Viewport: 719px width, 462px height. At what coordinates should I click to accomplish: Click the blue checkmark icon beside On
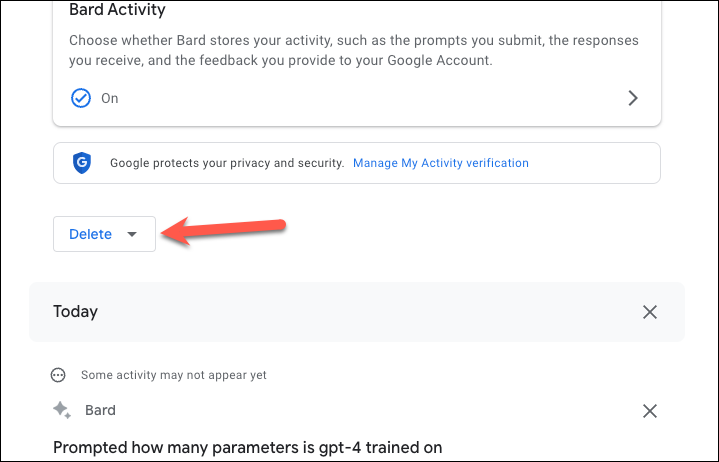click(x=81, y=98)
